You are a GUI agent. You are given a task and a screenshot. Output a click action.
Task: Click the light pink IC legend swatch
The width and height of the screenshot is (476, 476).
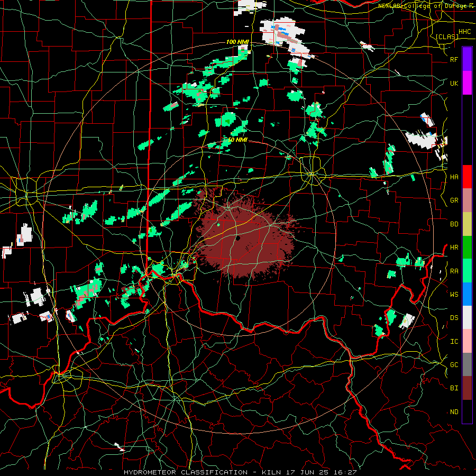pyautogui.click(x=467, y=341)
